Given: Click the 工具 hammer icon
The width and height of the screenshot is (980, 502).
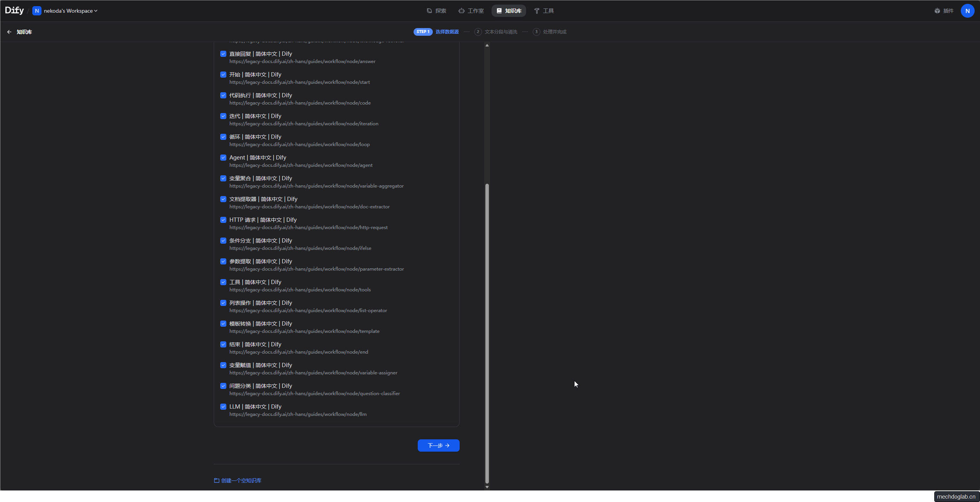Looking at the screenshot, I should click(x=537, y=11).
